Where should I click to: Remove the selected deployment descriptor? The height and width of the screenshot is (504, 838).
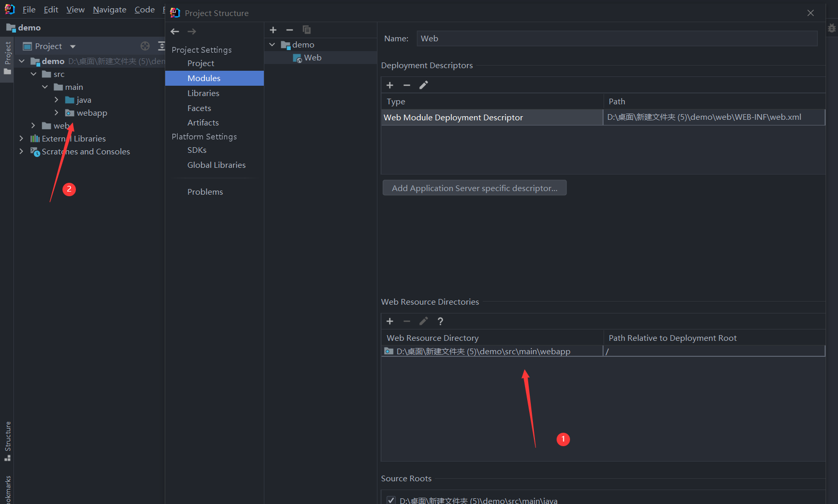coord(407,85)
